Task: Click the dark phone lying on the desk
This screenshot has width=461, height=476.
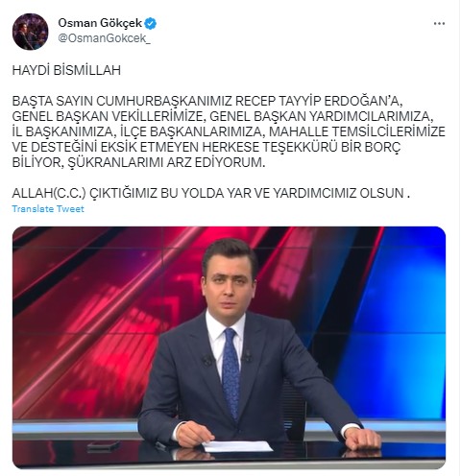Action: click(104, 446)
